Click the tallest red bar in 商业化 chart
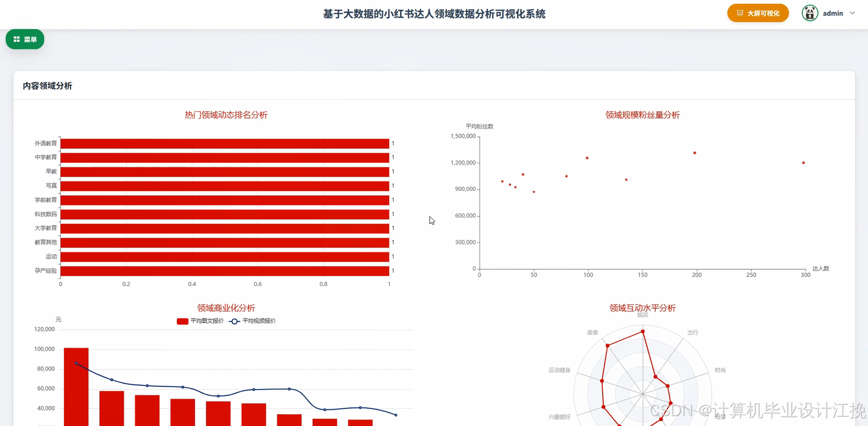This screenshot has width=868, height=426. pyautogui.click(x=76, y=386)
